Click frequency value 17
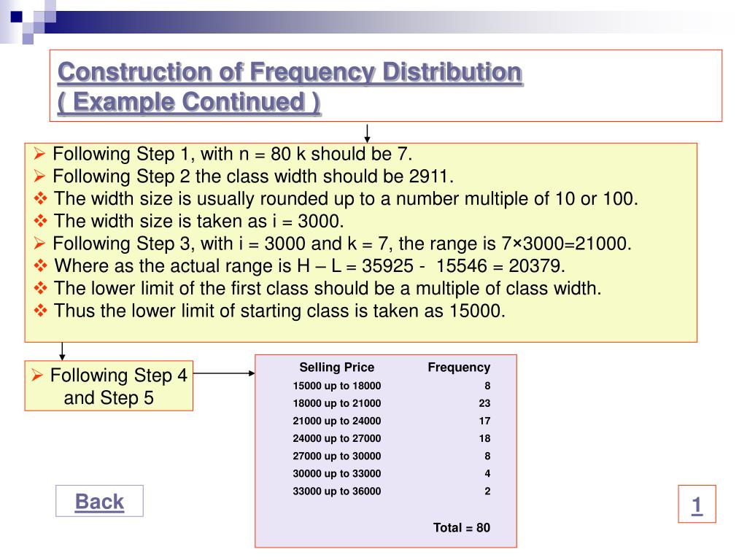 484,421
